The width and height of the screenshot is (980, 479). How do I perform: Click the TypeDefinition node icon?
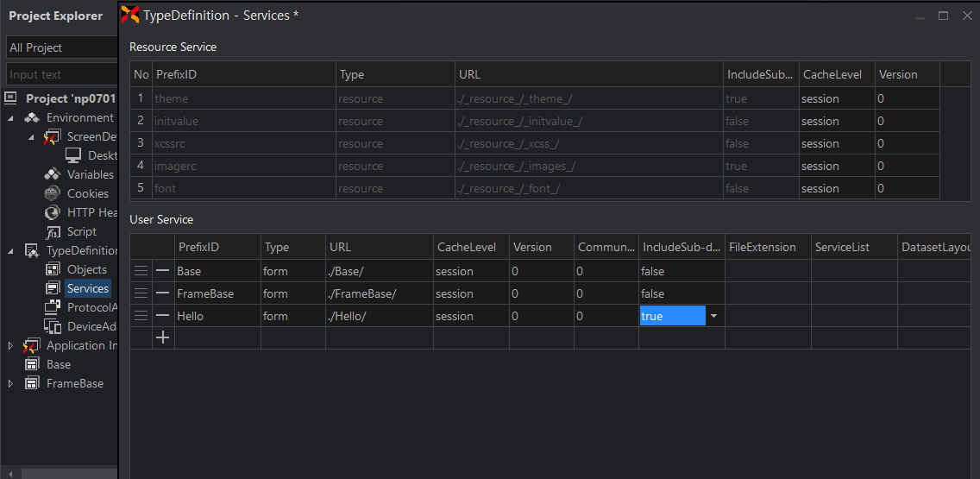pyautogui.click(x=32, y=251)
